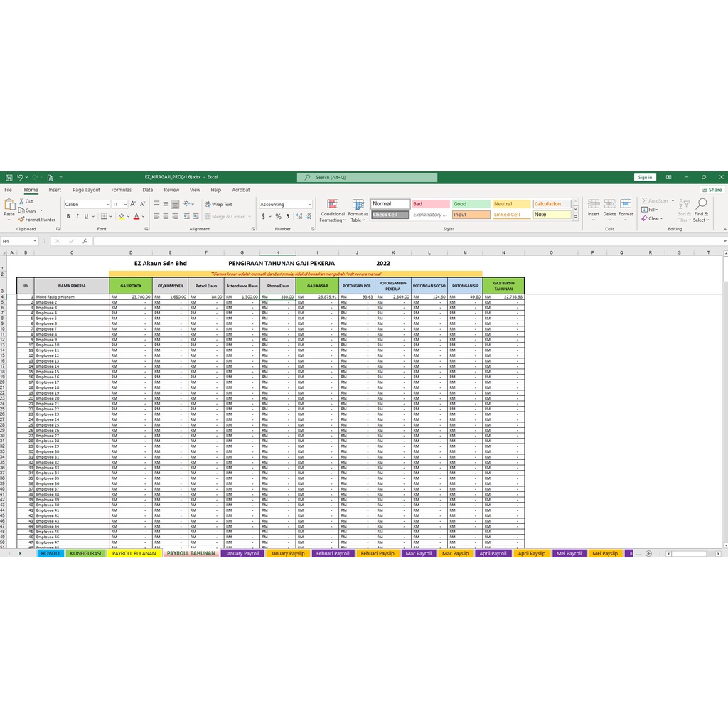This screenshot has width=728, height=728.
Task: Open the Name Box dropdown showing H4
Action: coord(35,241)
